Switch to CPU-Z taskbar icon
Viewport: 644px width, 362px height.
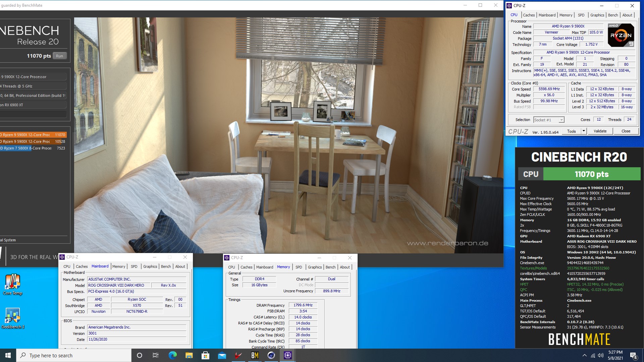(x=288, y=355)
